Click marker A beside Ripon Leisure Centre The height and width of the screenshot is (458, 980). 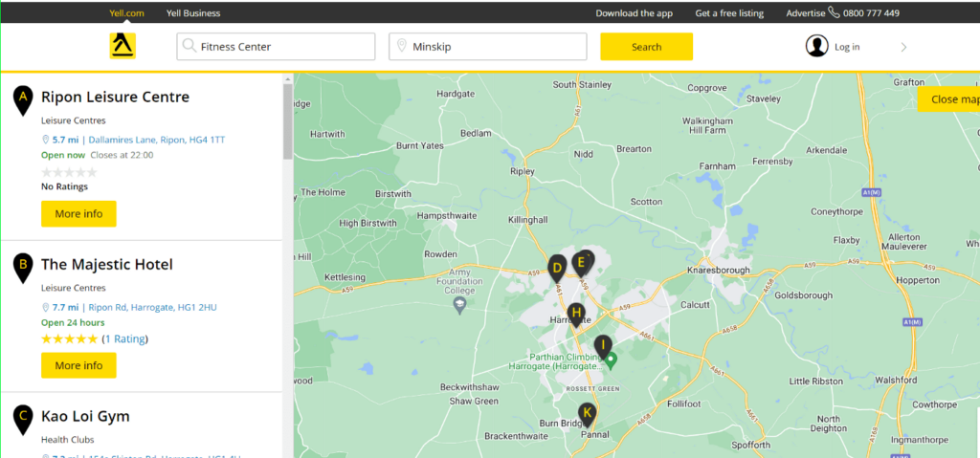pyautogui.click(x=23, y=100)
